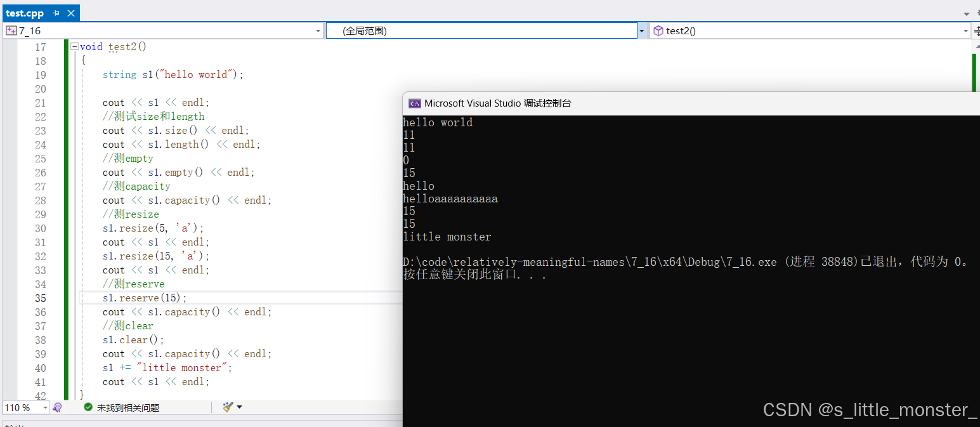Expand the code cleanup broom dropdown arrow
Viewport: 980px width, 427px height.
239,407
